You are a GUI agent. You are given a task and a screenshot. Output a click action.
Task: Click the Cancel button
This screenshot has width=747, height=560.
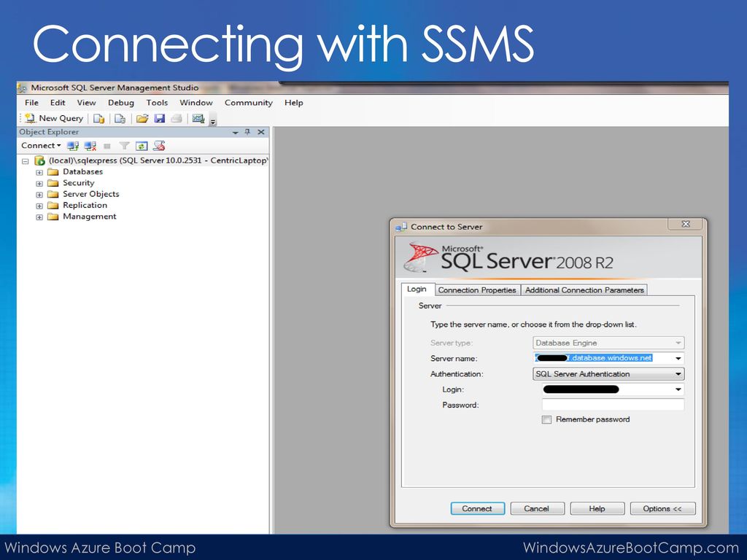point(537,508)
